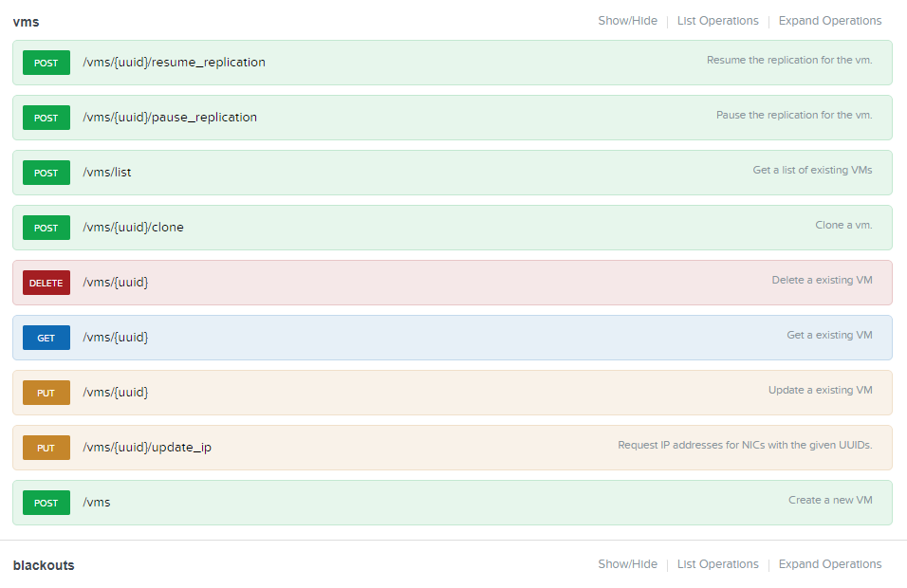Click PUT badge for update_ip endpoint
Image resolution: width=907 pixels, height=588 pixels.
(46, 447)
